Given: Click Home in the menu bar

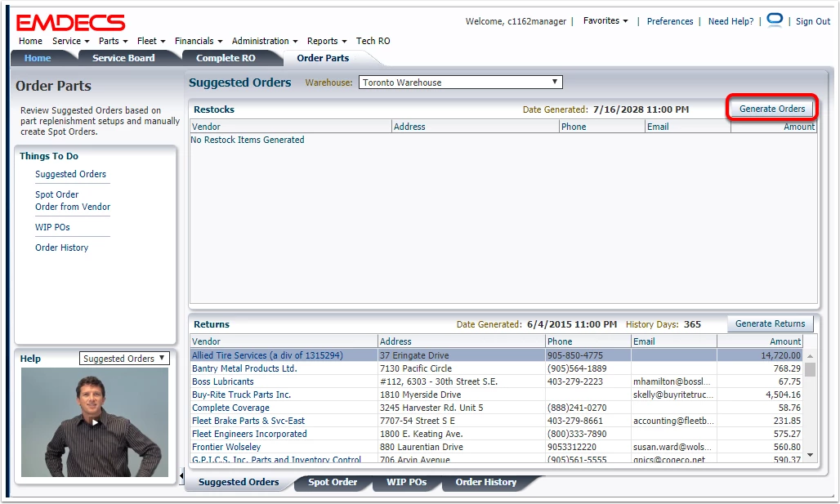Looking at the screenshot, I should coord(30,41).
